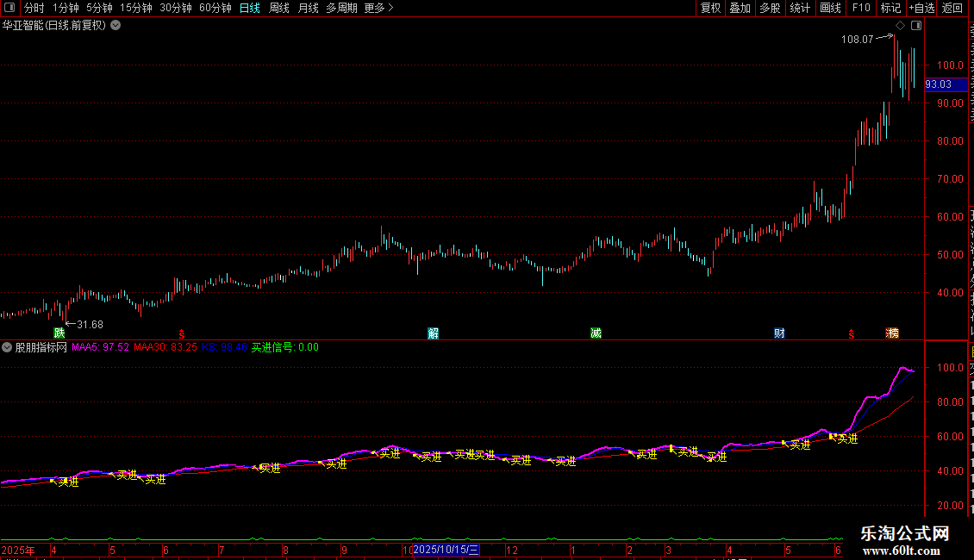Click the 31.68 low price annotation
This screenshot has height=560, width=974.
(x=90, y=325)
